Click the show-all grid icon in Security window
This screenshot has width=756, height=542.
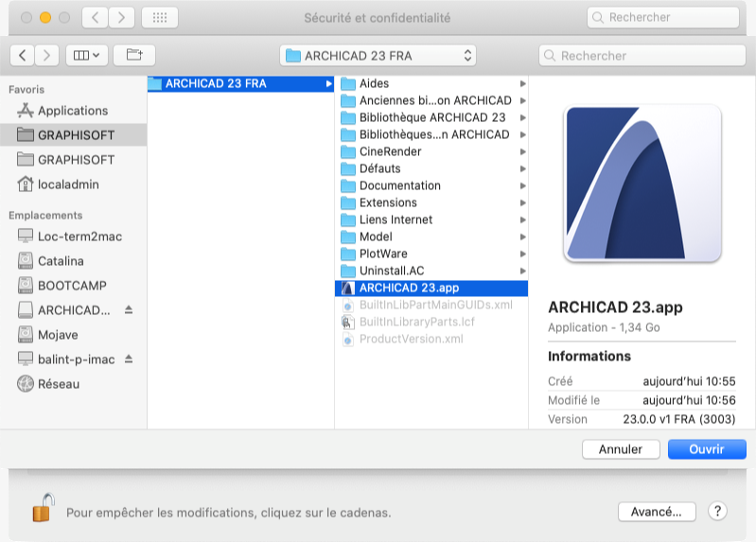(160, 18)
